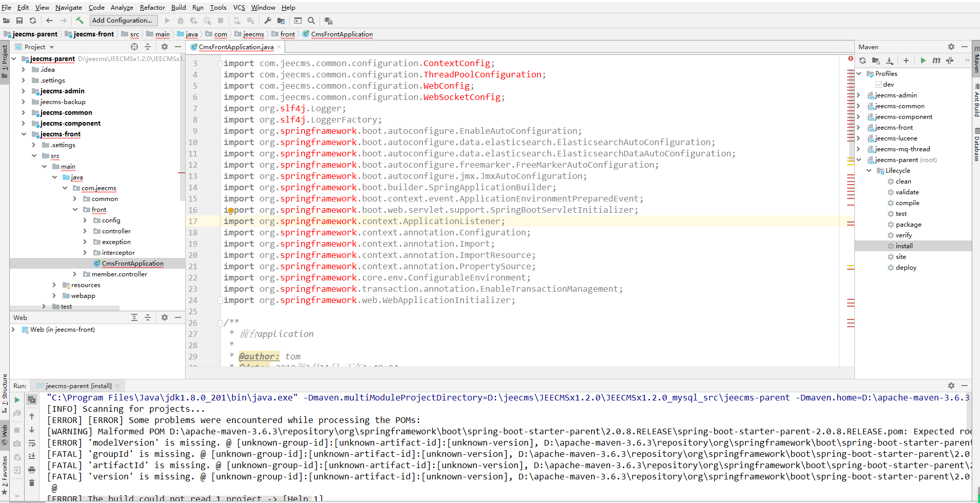Select the CmsFrontApplication.java editor tab

coord(236,47)
